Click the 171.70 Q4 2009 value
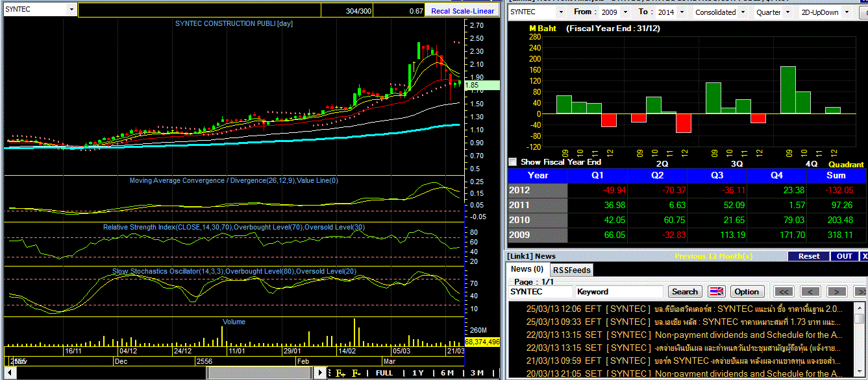868x380 pixels. (x=791, y=235)
